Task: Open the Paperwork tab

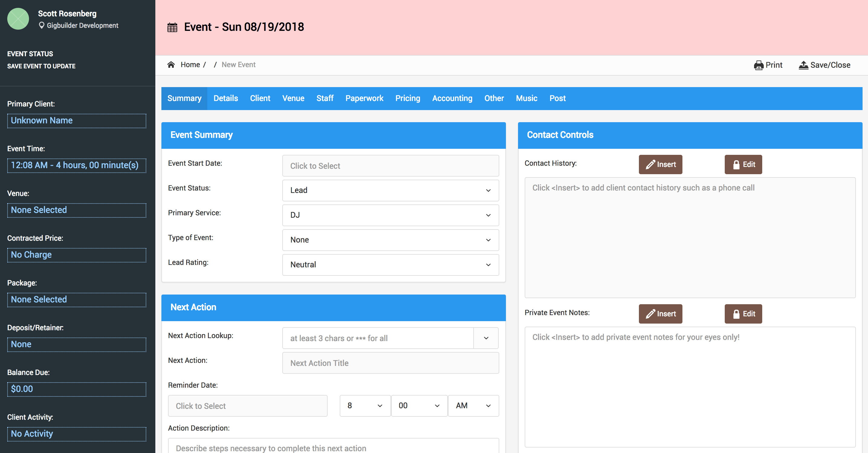Action: coord(364,98)
